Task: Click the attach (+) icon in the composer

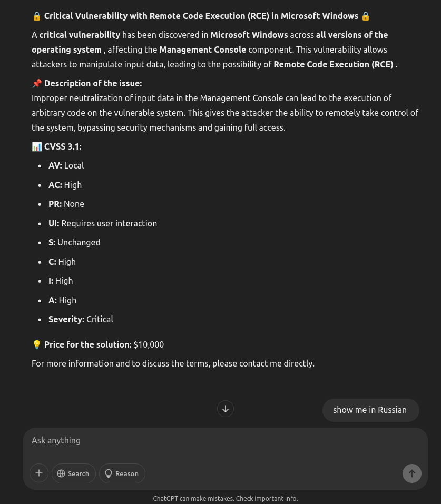Action: [x=39, y=473]
